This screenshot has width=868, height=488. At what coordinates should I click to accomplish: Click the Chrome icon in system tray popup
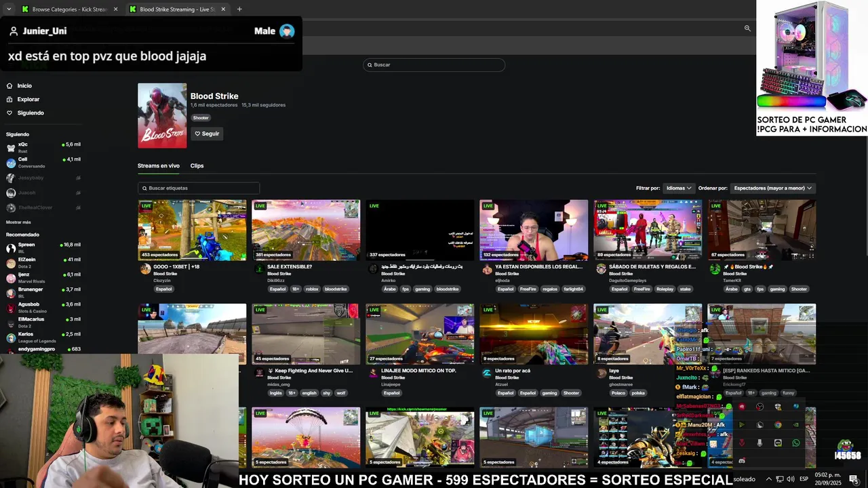(778, 425)
